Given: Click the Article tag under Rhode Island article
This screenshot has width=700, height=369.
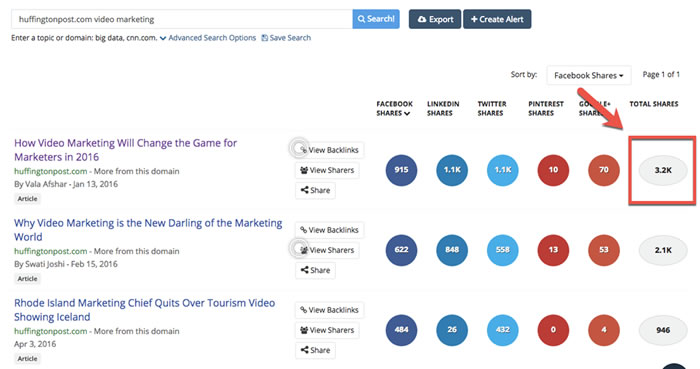Looking at the screenshot, I should click(27, 359).
